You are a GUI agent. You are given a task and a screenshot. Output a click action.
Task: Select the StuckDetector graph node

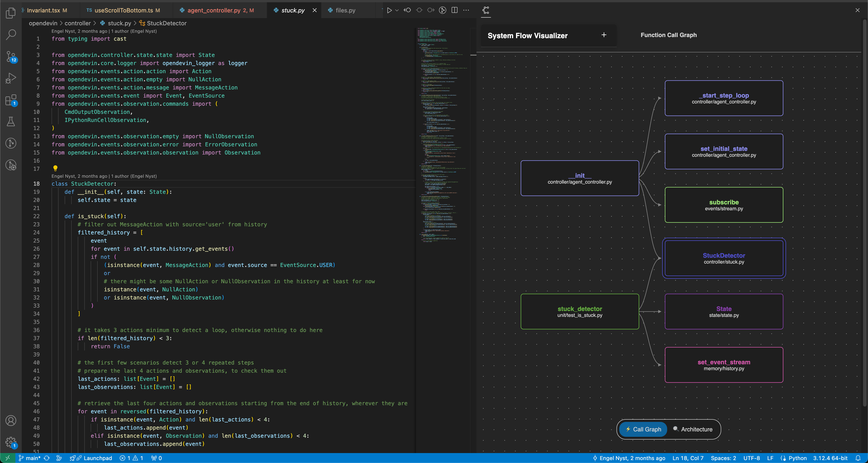[723, 258]
